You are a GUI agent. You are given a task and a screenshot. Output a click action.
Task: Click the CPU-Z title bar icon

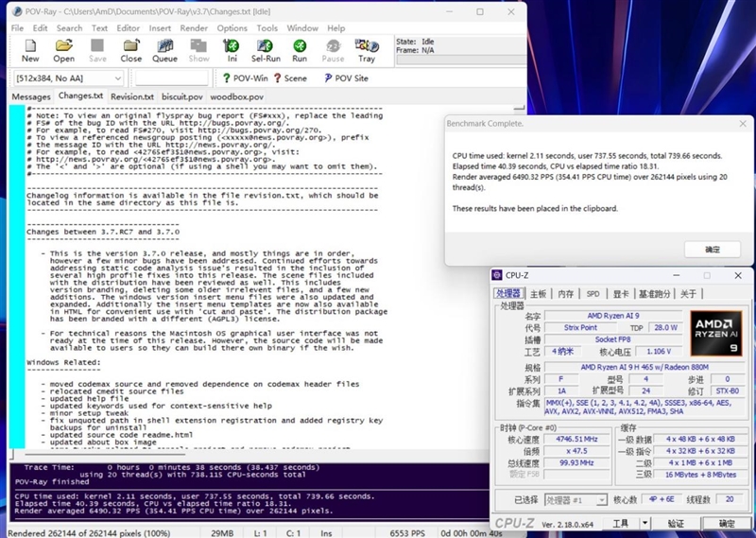497,275
